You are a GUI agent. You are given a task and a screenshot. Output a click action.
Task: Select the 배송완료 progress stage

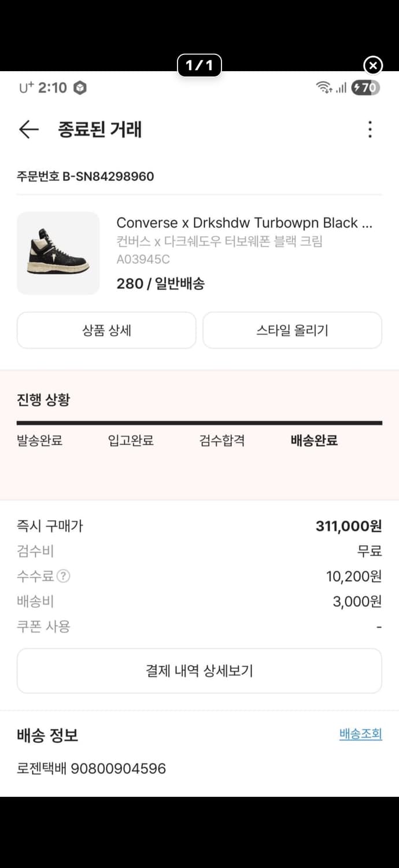pos(314,440)
